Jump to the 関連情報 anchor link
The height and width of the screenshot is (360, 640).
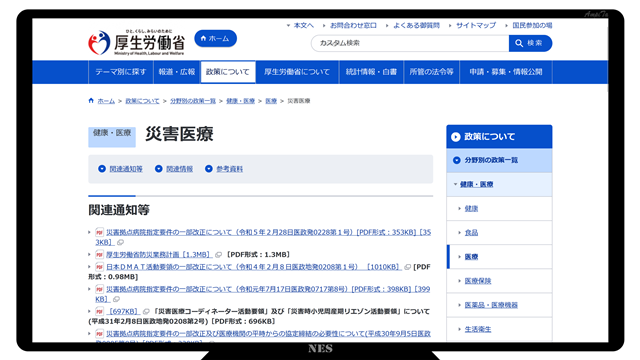(179, 169)
